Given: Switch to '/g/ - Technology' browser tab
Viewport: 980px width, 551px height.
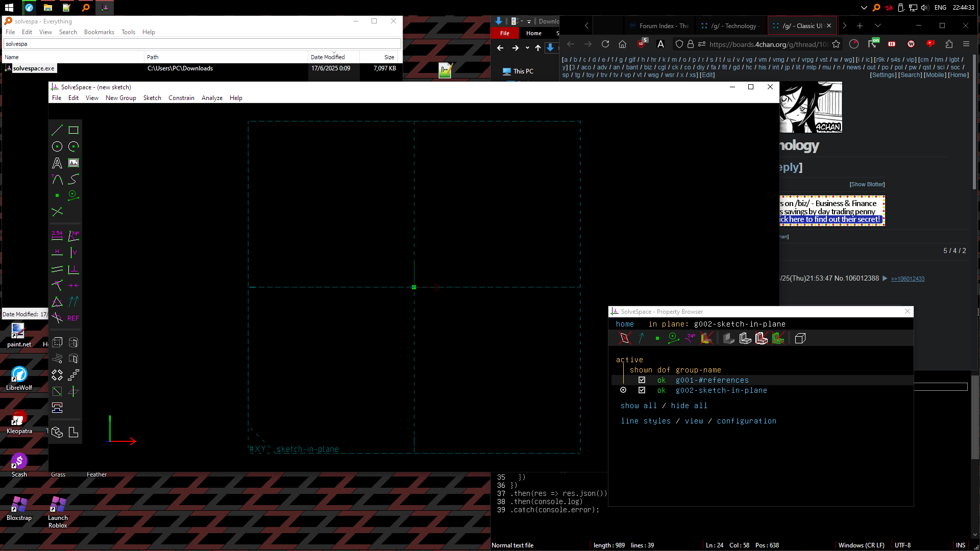Looking at the screenshot, I should click(x=731, y=26).
